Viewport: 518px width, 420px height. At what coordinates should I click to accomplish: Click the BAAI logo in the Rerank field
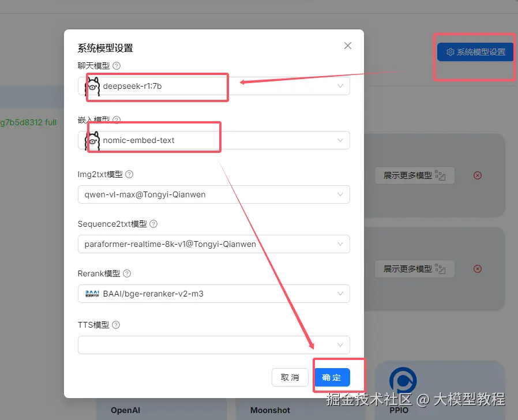pos(92,294)
